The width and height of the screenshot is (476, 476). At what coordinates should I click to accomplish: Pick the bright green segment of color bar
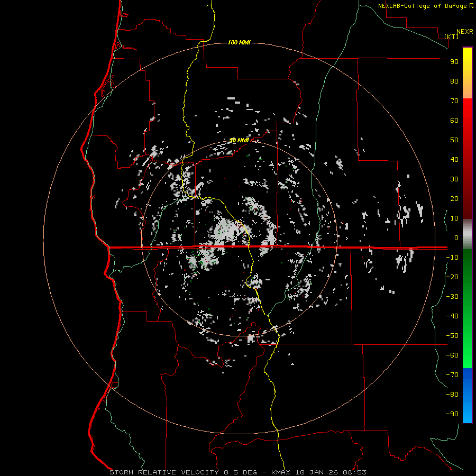(x=467, y=308)
